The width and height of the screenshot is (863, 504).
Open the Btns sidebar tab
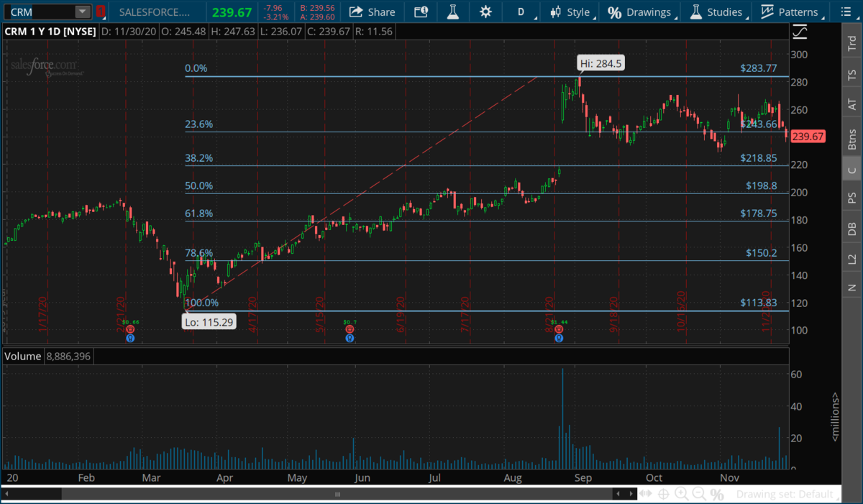(x=852, y=137)
